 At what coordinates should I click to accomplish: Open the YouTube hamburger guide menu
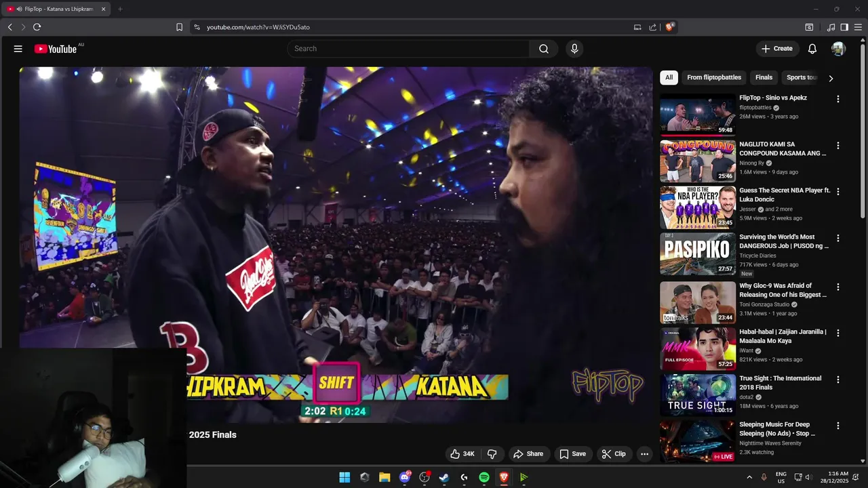coord(18,49)
